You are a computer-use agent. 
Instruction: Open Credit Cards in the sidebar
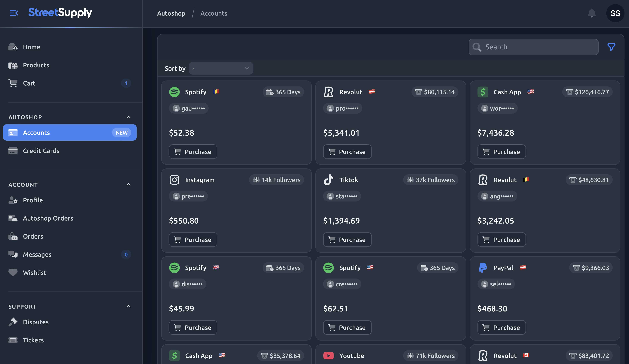pos(70,151)
